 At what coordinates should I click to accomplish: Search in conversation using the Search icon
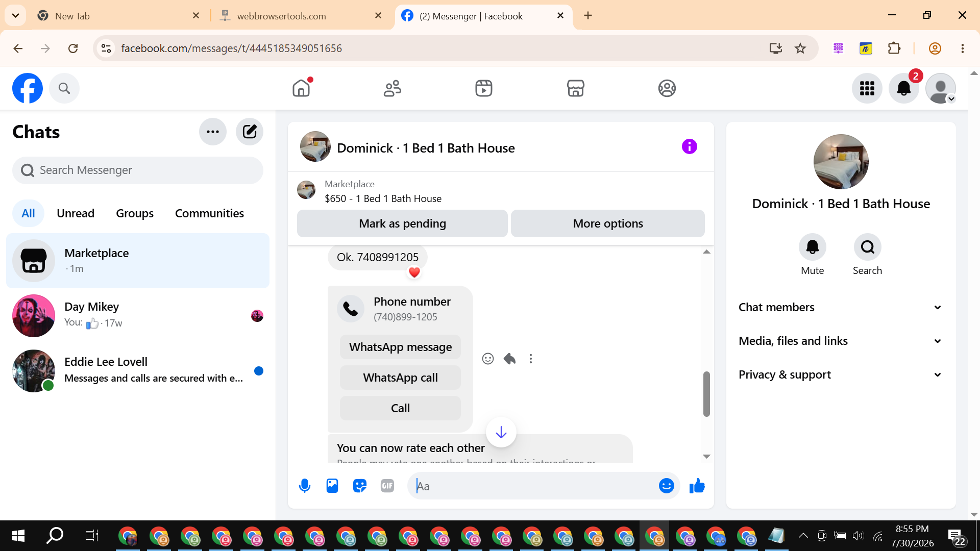point(867,247)
